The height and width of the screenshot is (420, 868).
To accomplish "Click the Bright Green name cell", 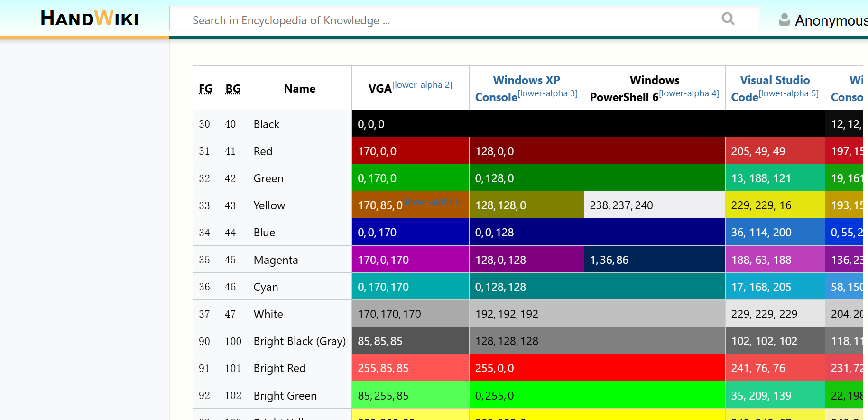I will pos(300,395).
